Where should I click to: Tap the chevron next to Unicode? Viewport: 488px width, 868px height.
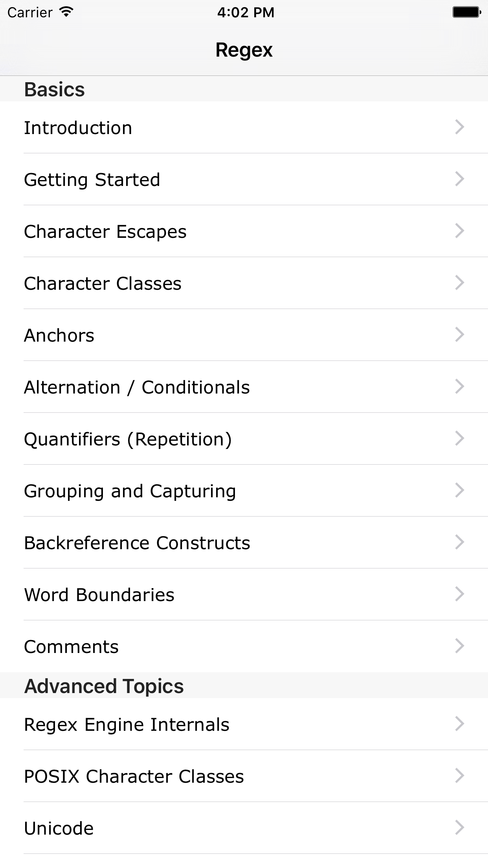(459, 828)
